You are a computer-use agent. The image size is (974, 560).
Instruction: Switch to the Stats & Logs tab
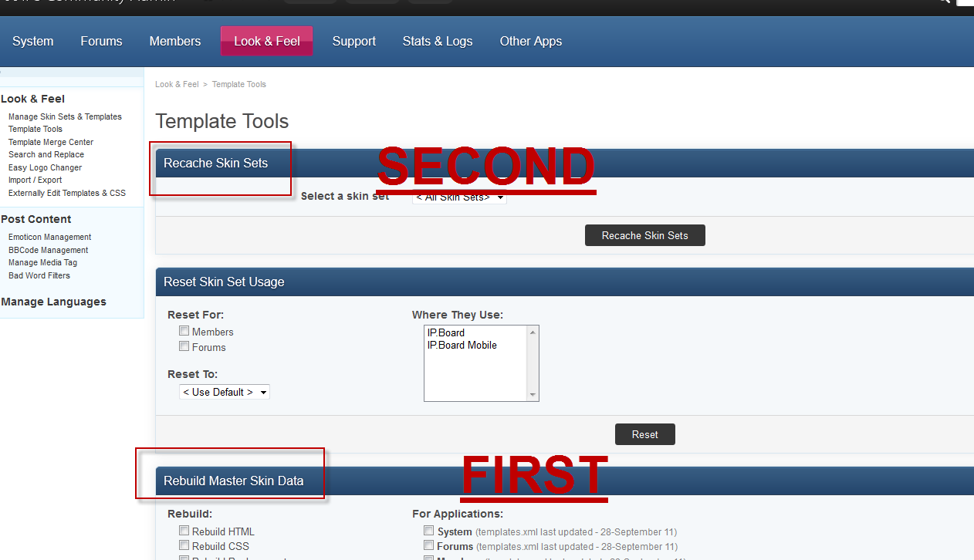(x=437, y=41)
